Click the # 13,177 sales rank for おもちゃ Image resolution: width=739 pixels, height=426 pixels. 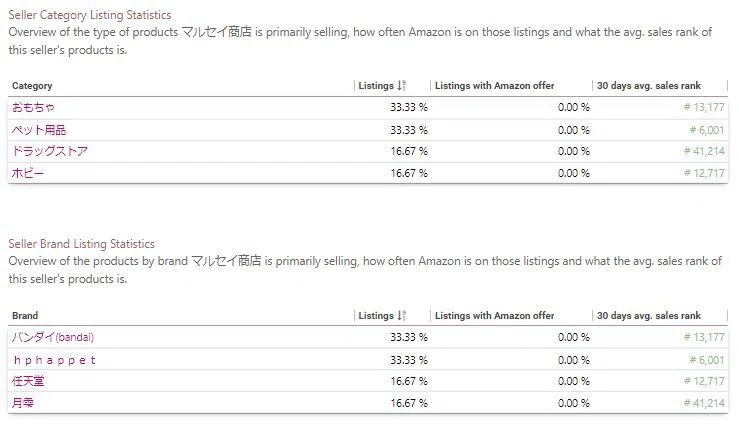(x=704, y=107)
